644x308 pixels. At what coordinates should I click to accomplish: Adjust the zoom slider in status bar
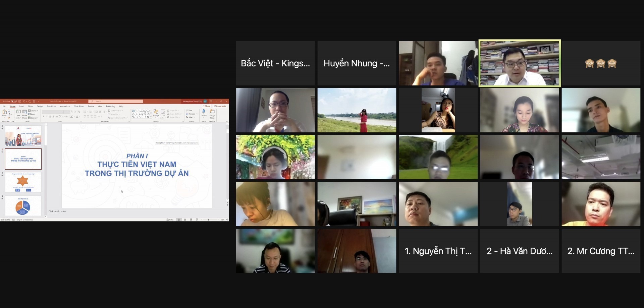point(209,220)
